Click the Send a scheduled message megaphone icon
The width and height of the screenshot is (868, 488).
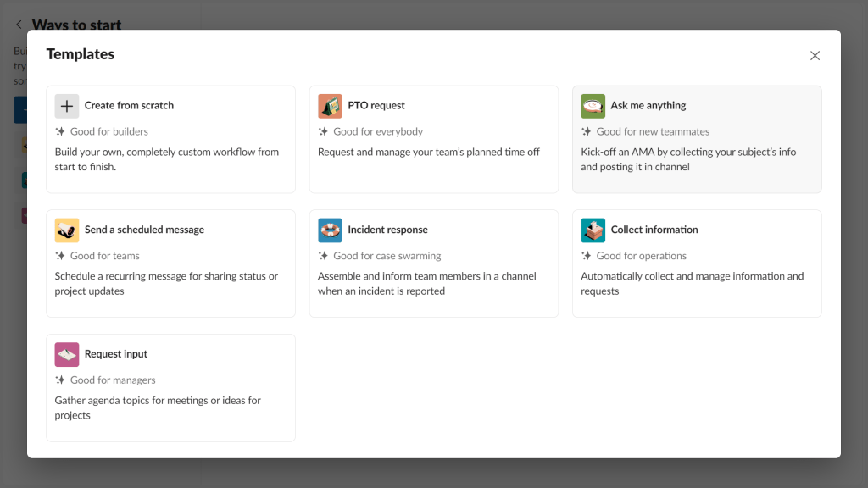(66, 230)
